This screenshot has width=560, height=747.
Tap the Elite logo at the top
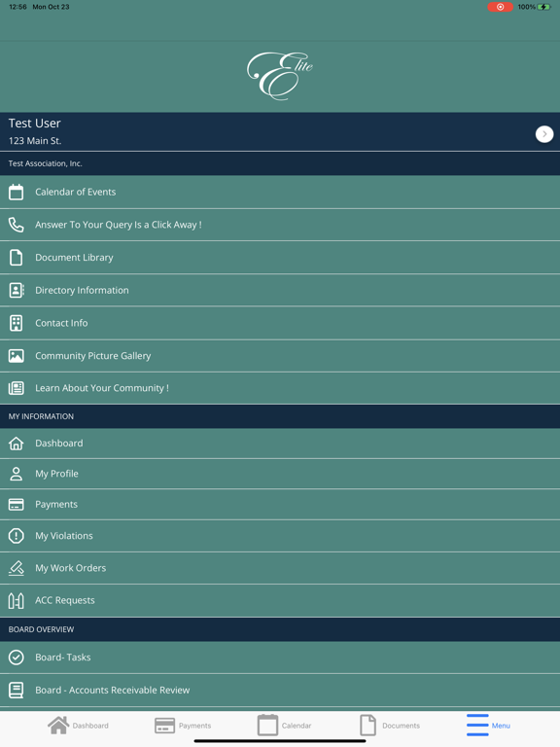[x=280, y=76]
